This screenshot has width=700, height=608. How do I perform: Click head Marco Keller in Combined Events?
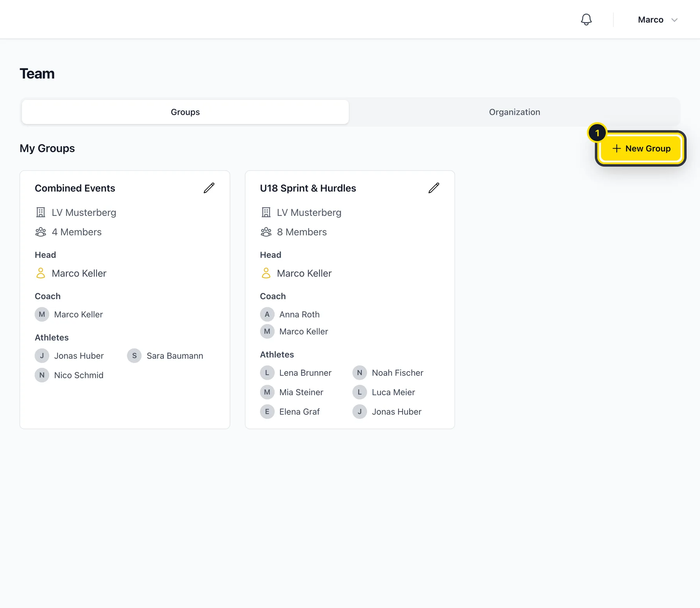tap(79, 273)
